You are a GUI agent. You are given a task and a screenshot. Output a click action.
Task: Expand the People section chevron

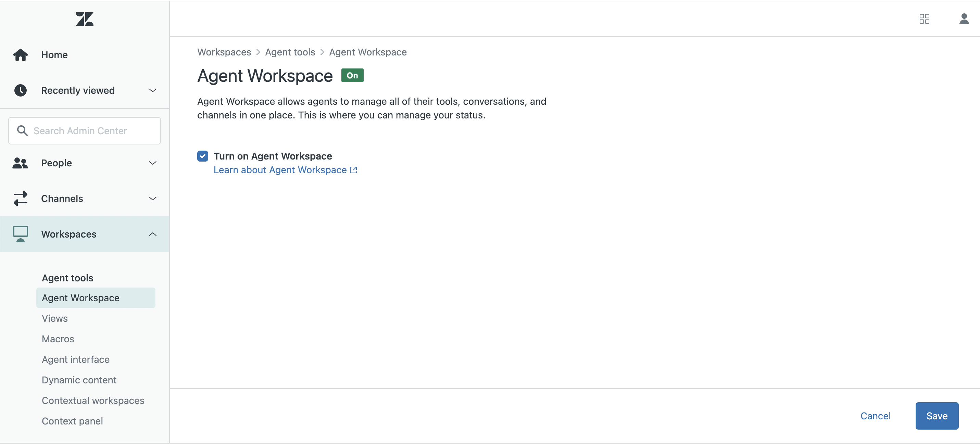153,163
